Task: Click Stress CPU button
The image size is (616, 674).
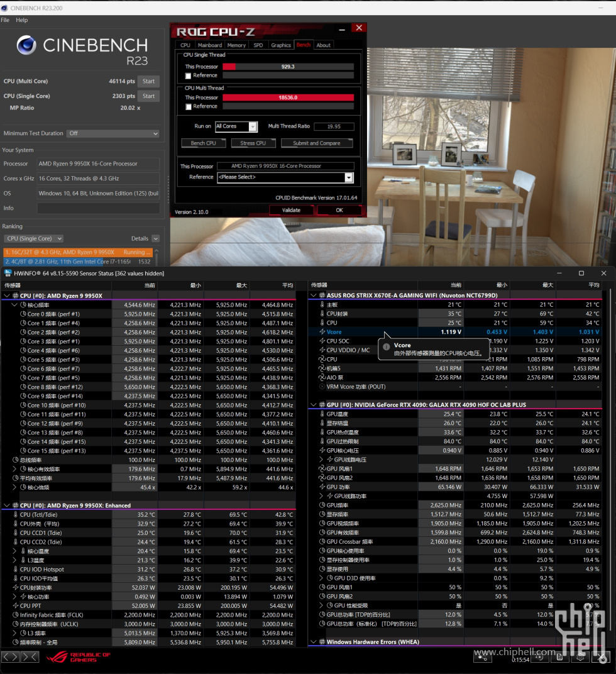Action: [253, 143]
